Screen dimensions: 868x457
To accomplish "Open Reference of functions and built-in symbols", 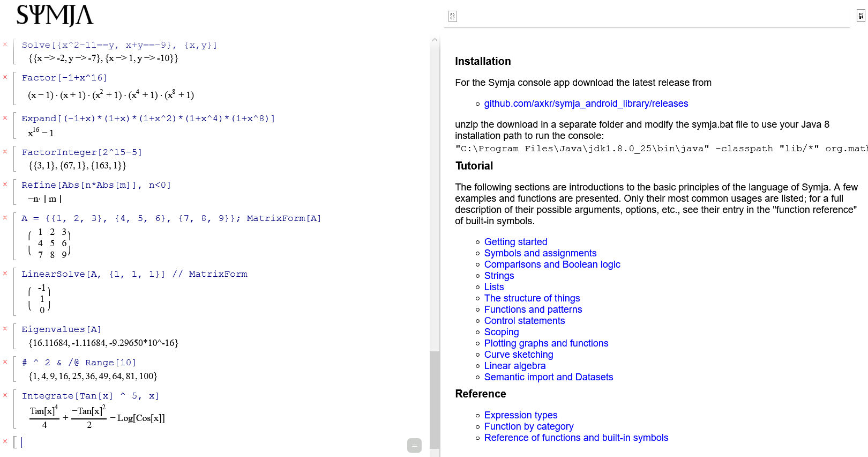I will [576, 438].
